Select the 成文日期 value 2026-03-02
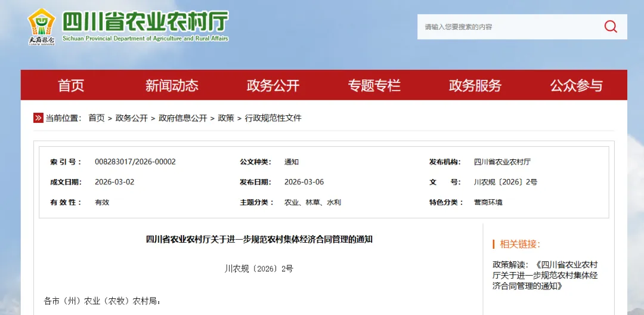This screenshot has height=315, width=644. tap(114, 182)
